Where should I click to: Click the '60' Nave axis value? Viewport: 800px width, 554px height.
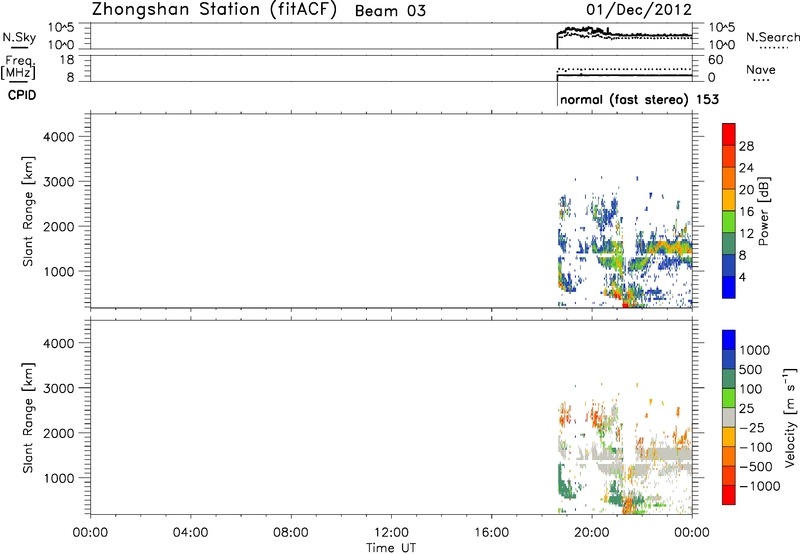(x=715, y=60)
